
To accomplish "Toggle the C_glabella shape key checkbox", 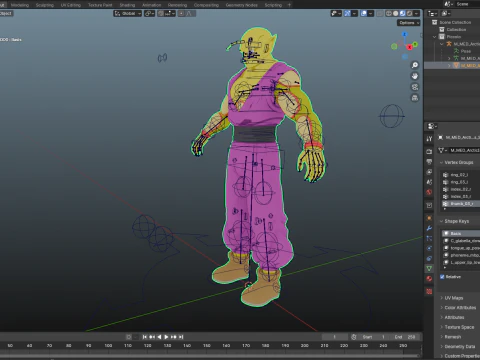I will coord(446,241).
